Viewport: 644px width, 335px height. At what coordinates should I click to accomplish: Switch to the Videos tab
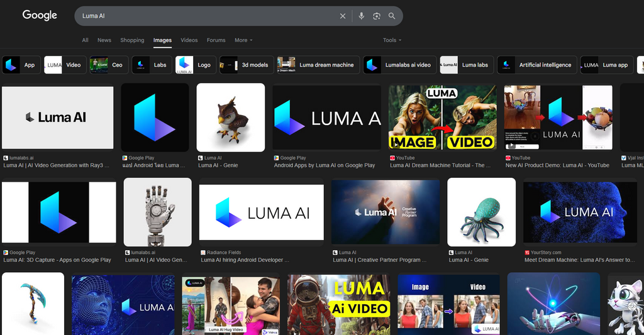[x=189, y=40]
